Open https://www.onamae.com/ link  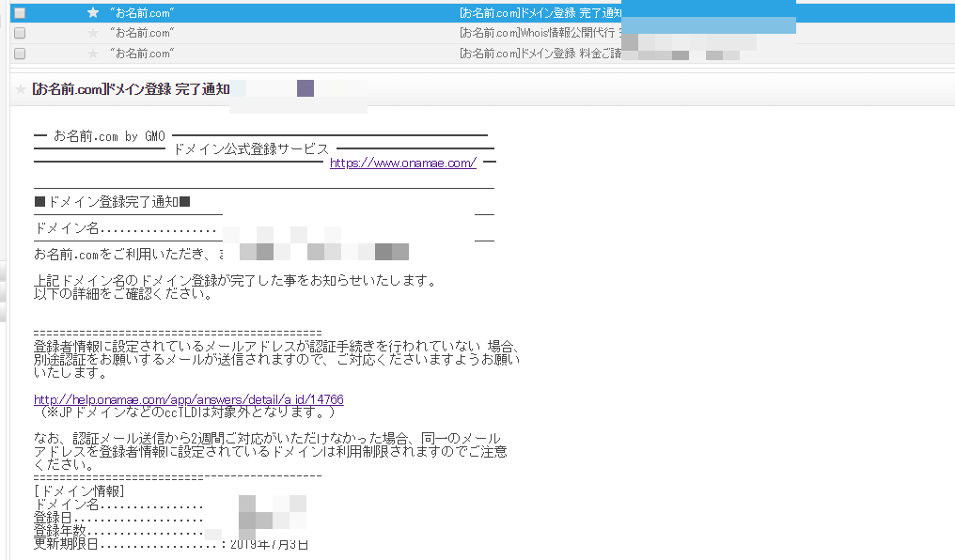pos(402,163)
